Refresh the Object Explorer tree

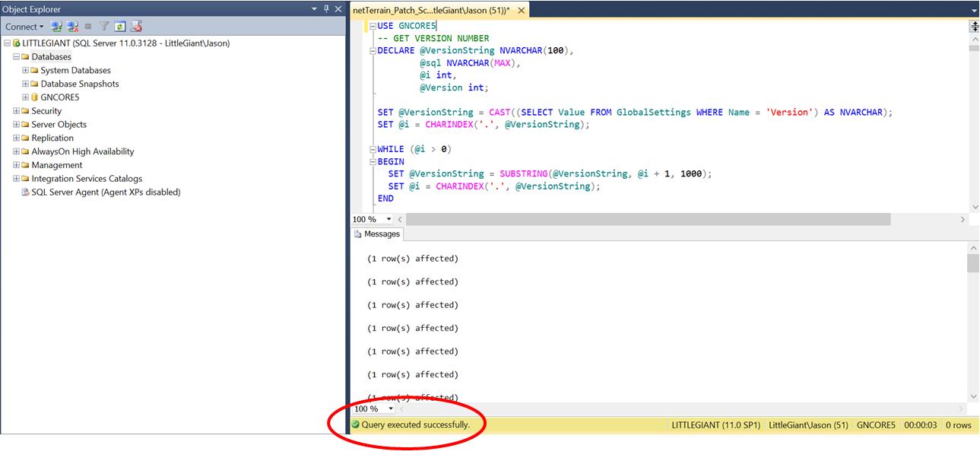coord(119,27)
